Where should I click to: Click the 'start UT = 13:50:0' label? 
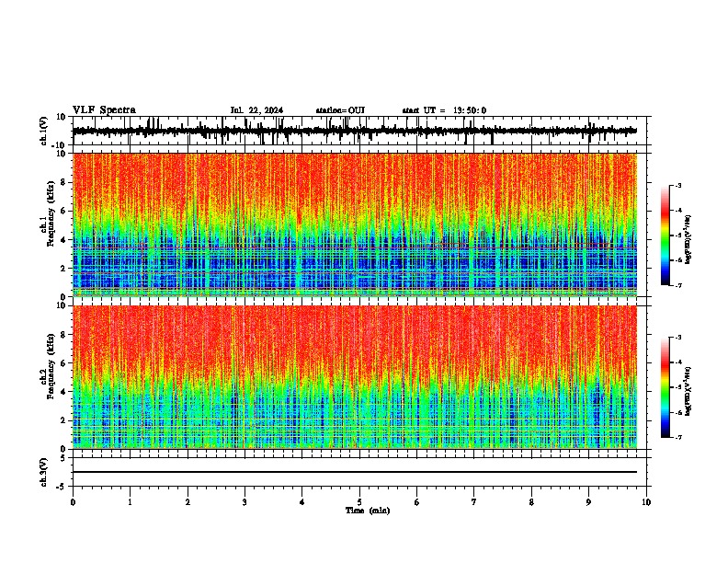[x=444, y=110]
